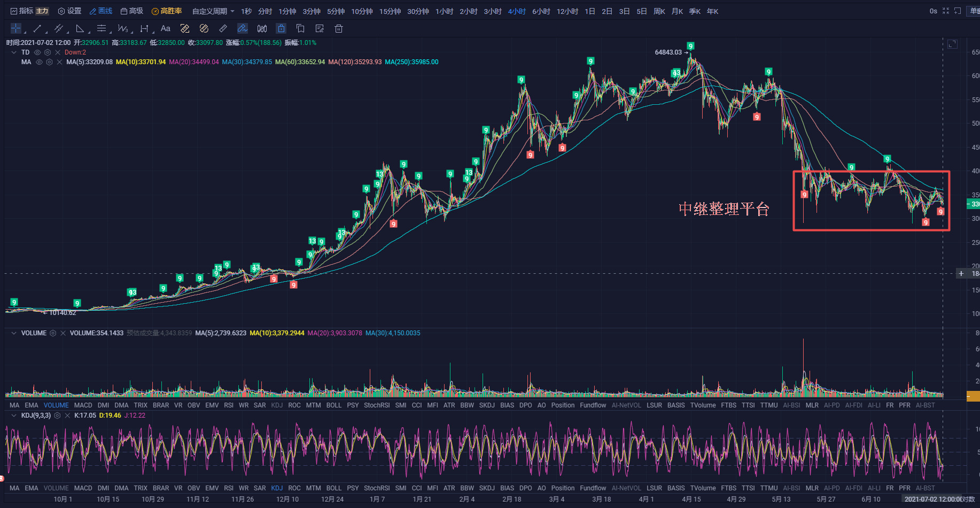Viewport: 980px width, 508px height.
Task: Collapse the VOLUME indicator panel
Action: click(14, 333)
